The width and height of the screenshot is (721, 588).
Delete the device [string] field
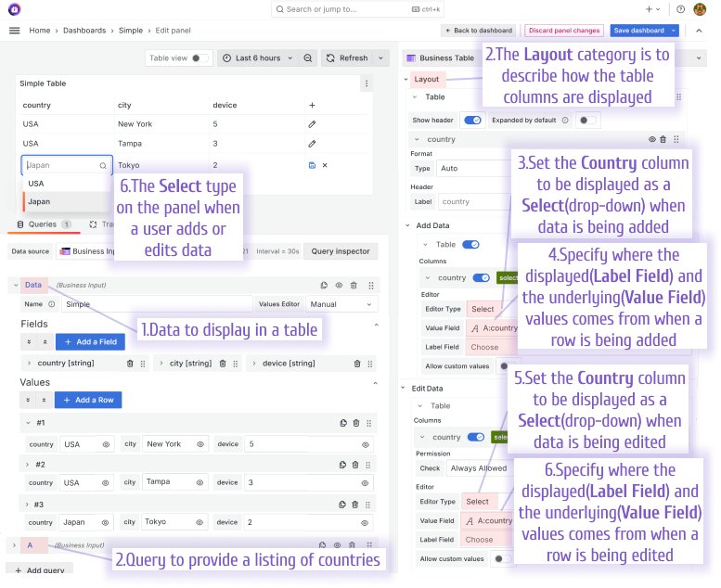(357, 364)
